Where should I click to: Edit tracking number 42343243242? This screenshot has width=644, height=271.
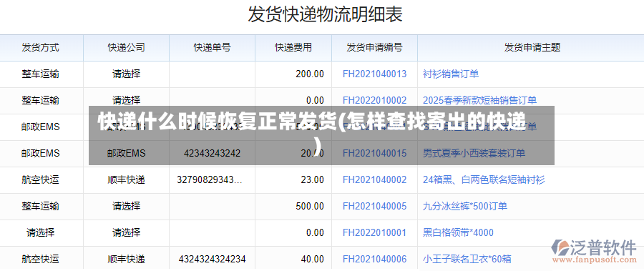pos(213,153)
